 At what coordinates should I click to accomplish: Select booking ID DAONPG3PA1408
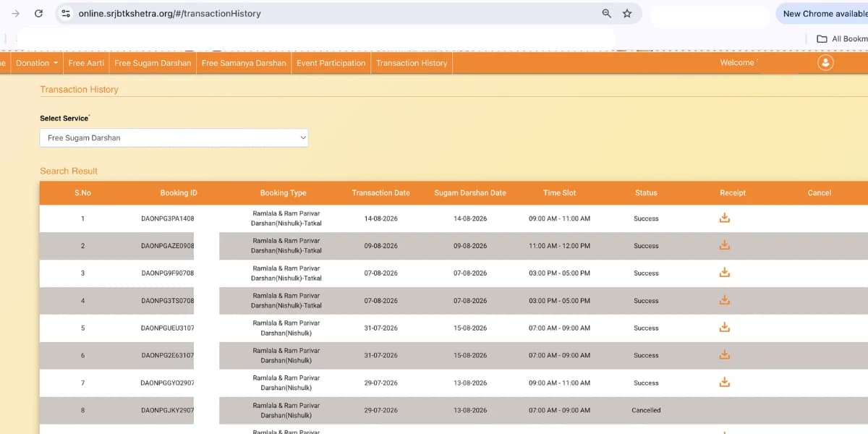167,218
